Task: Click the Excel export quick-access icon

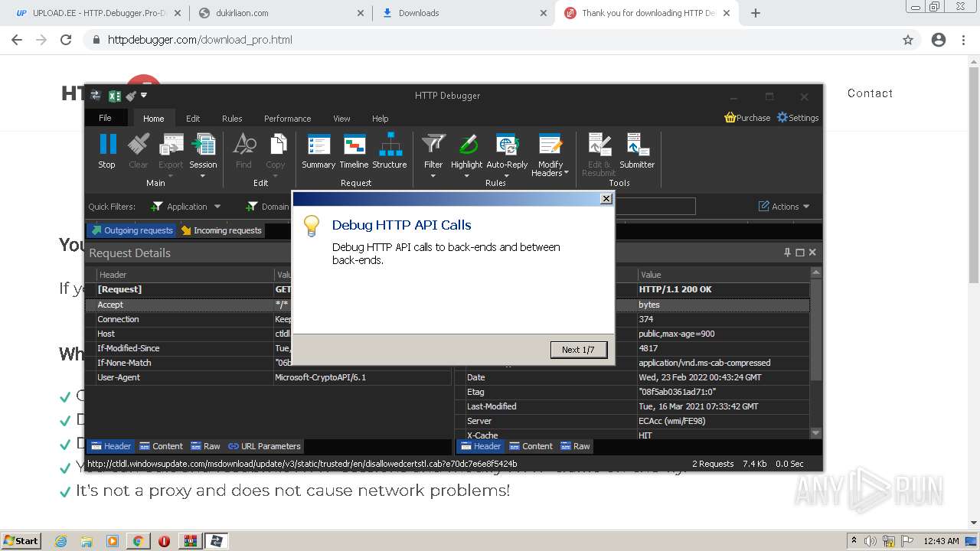Action: (115, 96)
